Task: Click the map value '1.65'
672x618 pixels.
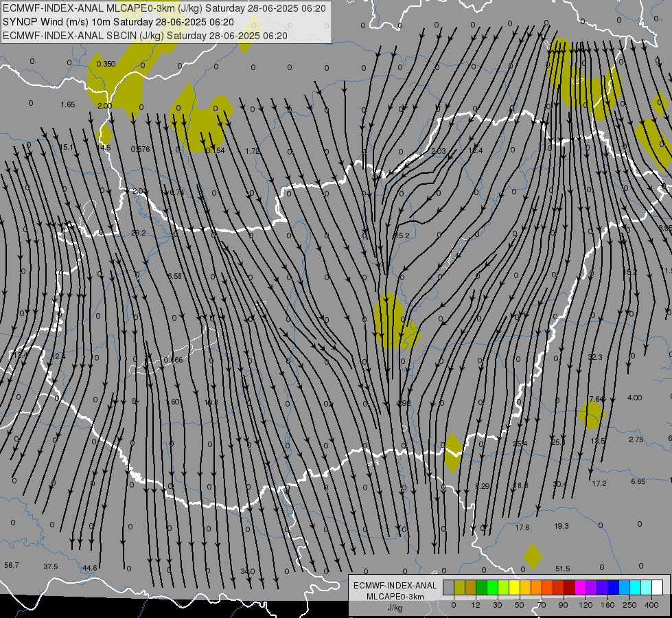Action: [68, 104]
